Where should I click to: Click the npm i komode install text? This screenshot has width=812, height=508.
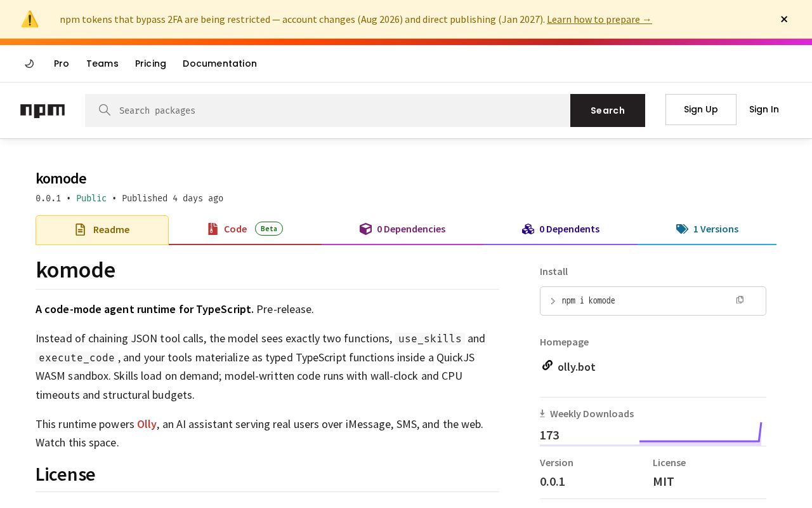589,300
